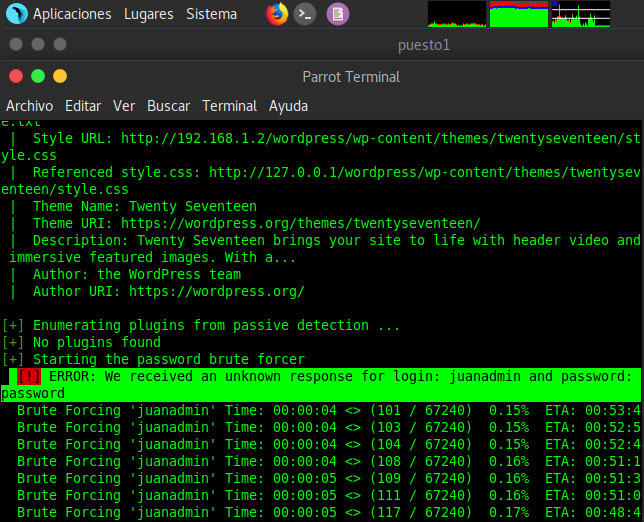Close Parrot Terminal with red button
Image resolution: width=644 pixels, height=522 pixels.
(16, 76)
